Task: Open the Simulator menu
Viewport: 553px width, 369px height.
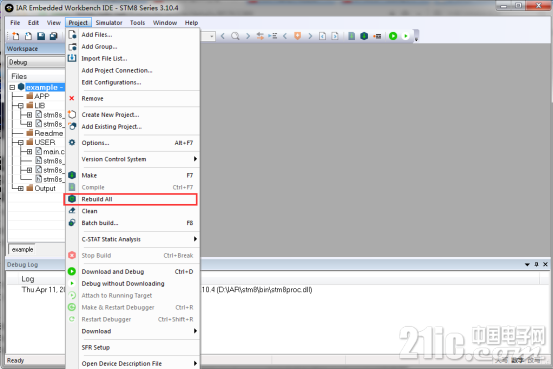Action: [x=109, y=23]
